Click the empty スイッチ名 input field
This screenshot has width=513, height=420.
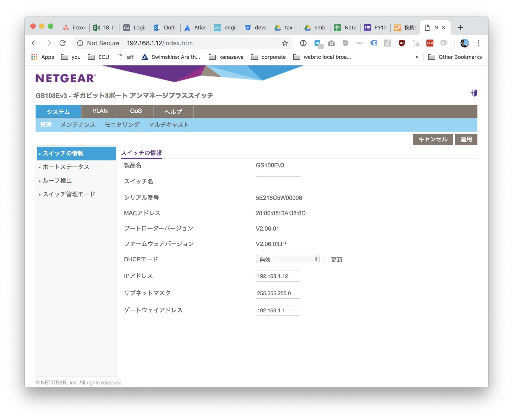[x=278, y=182]
